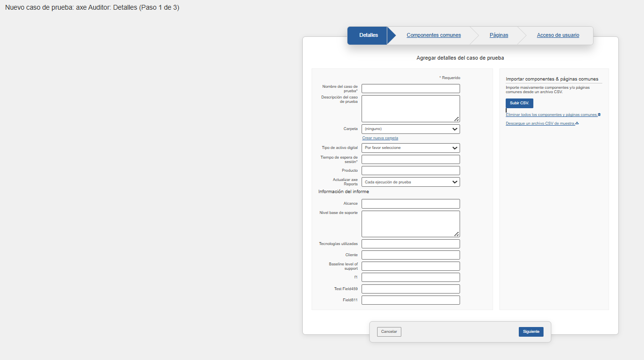Viewport: 644px width, 360px height.
Task: Open the Acceso de usuario step
Action: tap(558, 35)
